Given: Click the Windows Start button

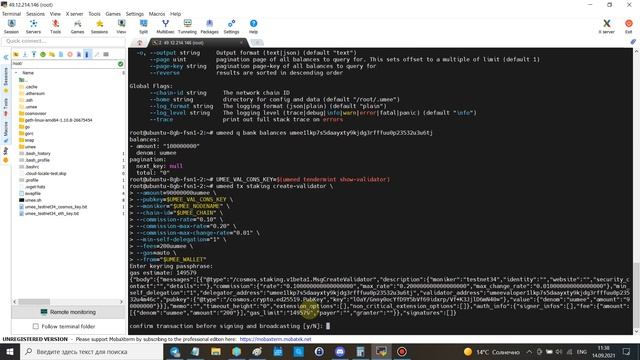Looking at the screenshot, I should (10, 351).
